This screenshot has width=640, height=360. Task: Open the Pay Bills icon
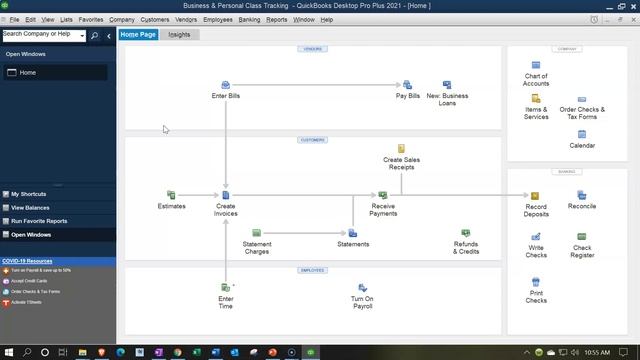click(407, 85)
